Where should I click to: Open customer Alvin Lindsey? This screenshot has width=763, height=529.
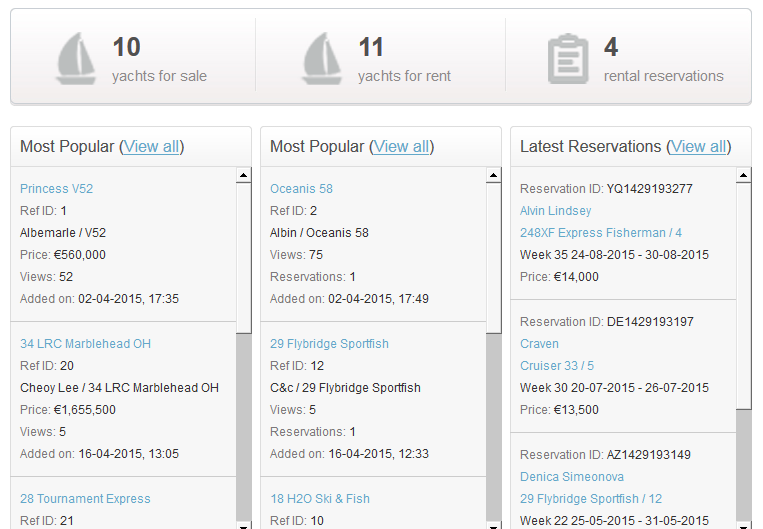coord(556,211)
